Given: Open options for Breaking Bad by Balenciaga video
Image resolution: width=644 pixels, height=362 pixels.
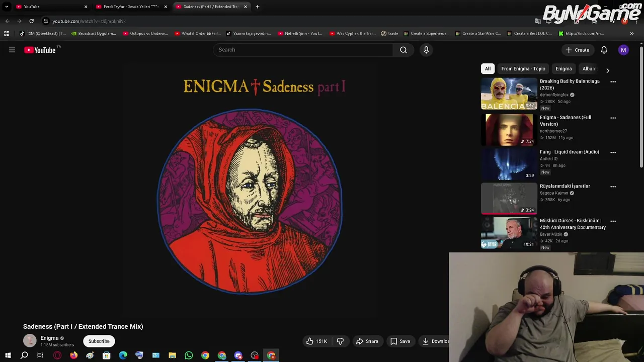Looking at the screenshot, I should point(613,81).
